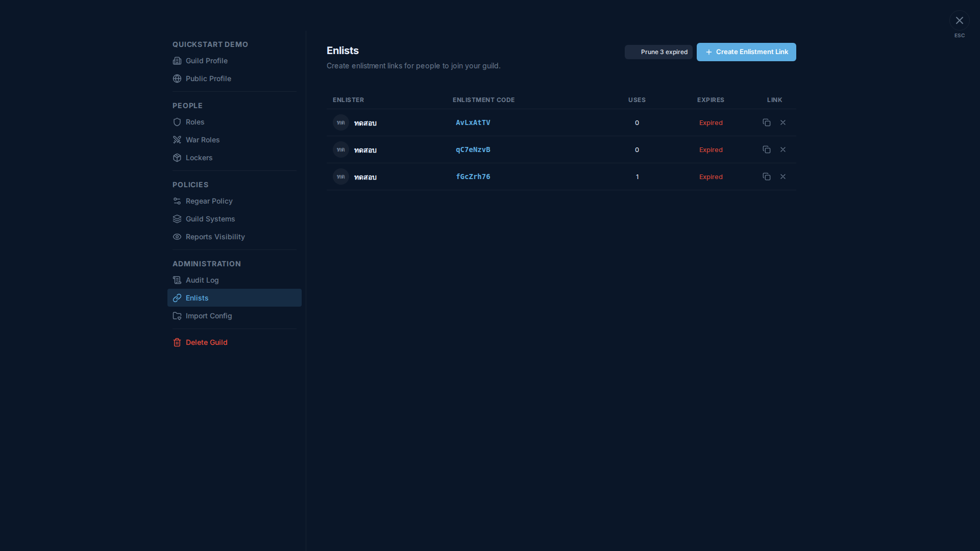The width and height of the screenshot is (980, 551).
Task: Click enlistment code fGcZrh76
Action: click(x=473, y=177)
